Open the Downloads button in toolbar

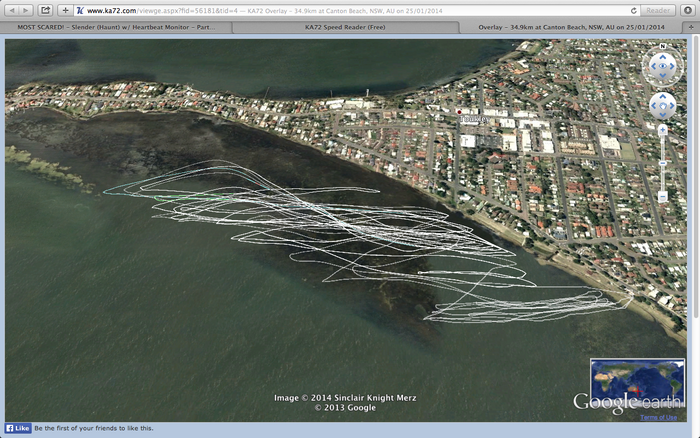[688, 10]
